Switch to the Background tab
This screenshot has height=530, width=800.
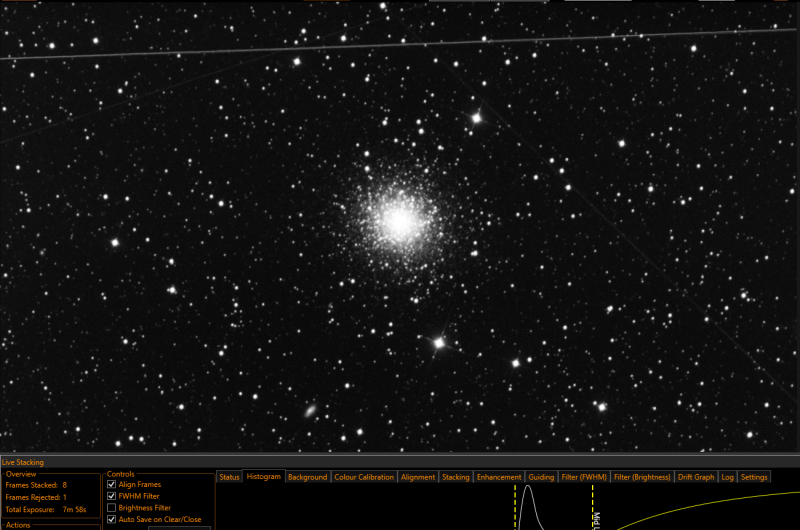pyautogui.click(x=307, y=477)
